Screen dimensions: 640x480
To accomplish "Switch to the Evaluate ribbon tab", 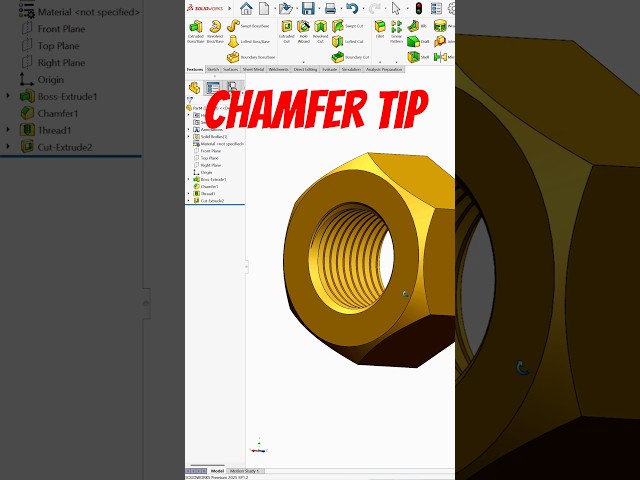I will 329,69.
